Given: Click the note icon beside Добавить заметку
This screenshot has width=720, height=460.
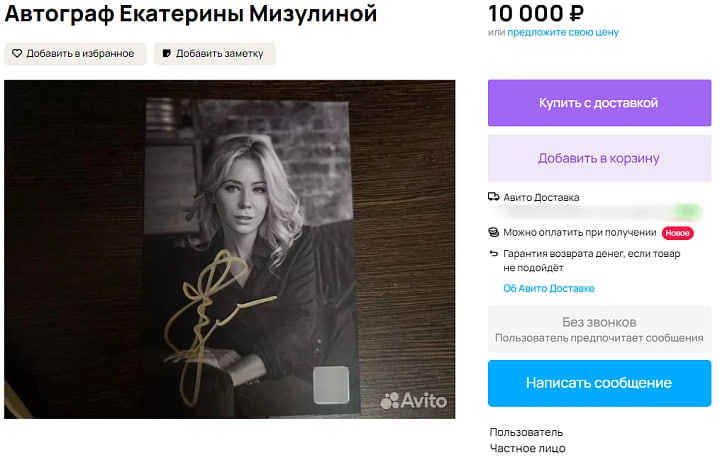Looking at the screenshot, I should pos(166,54).
